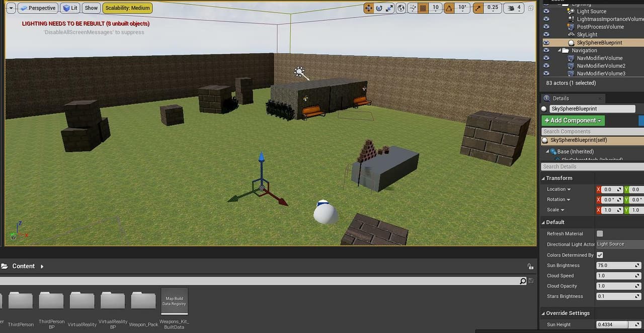The width and height of the screenshot is (644, 333).
Task: Click Cloud Opacity value field
Action: [619, 286]
